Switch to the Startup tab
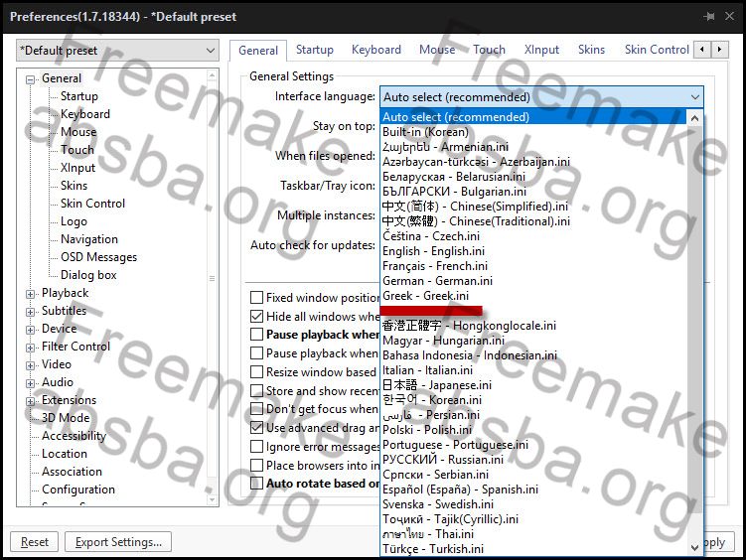Image resolution: width=746 pixels, height=560 pixels. tap(315, 50)
